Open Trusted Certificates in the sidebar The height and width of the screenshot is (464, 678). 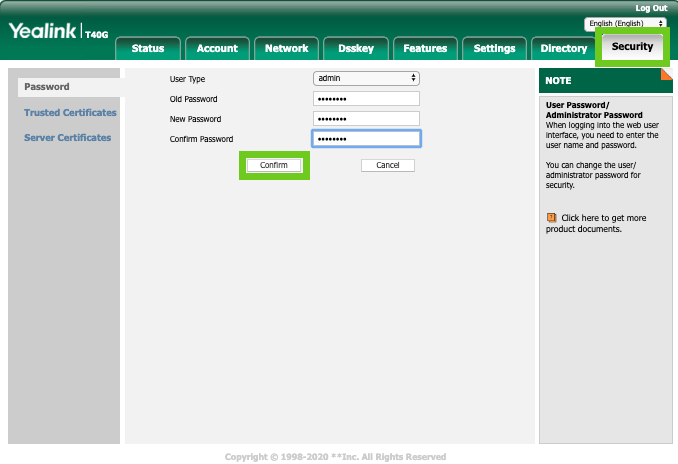[70, 113]
